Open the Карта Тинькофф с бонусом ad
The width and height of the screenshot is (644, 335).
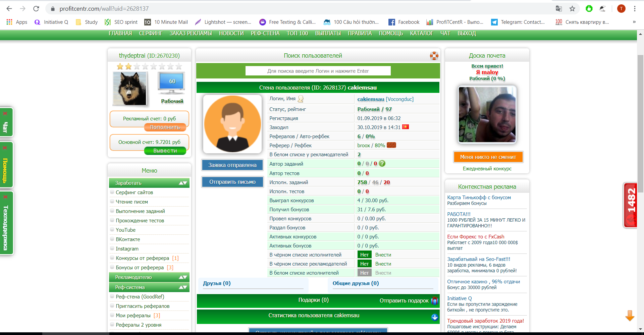(479, 198)
